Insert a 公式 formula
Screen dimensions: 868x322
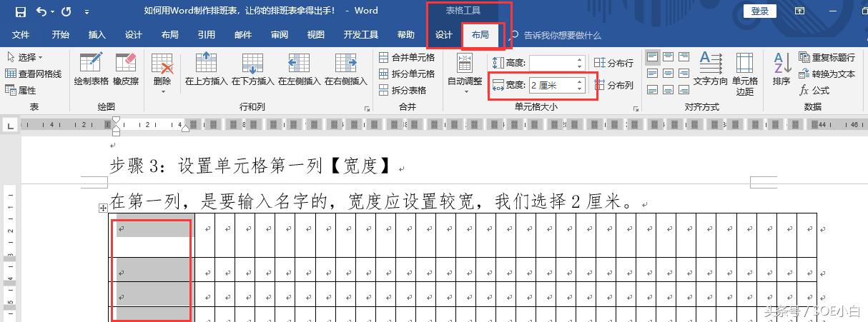[x=814, y=90]
